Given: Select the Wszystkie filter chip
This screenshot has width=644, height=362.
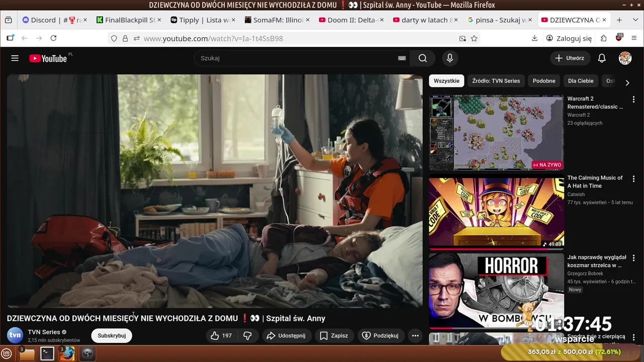Looking at the screenshot, I should tap(446, 81).
